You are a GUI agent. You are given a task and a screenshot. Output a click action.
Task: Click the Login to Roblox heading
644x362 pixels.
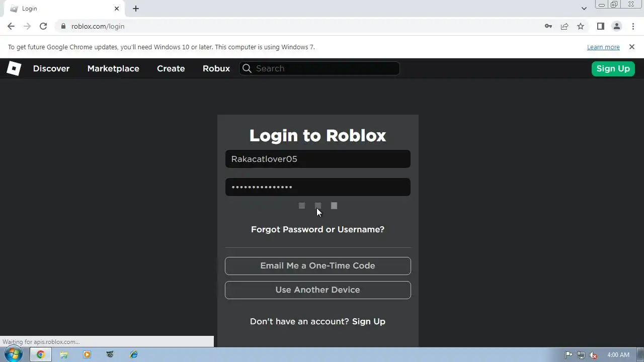tap(317, 135)
